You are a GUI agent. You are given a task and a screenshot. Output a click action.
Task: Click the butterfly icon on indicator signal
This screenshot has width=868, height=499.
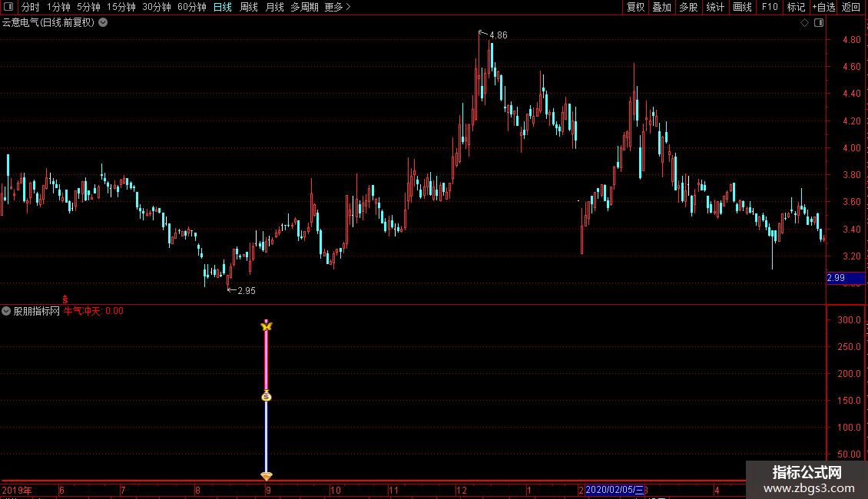[x=267, y=326]
